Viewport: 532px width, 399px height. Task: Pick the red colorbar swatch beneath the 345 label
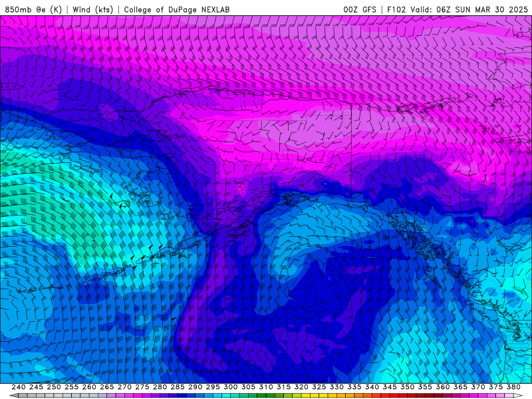point(393,396)
